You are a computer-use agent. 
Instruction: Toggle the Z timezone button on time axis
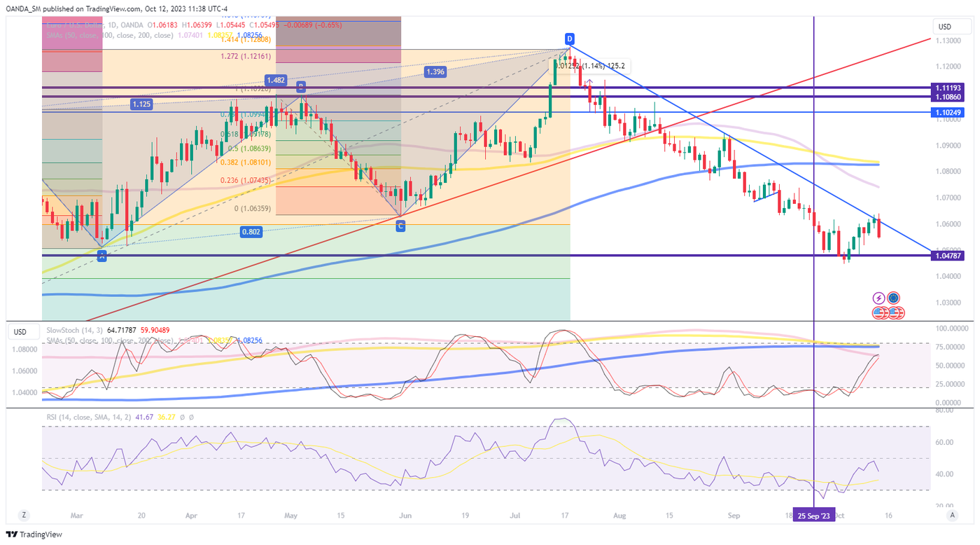pyautogui.click(x=24, y=515)
